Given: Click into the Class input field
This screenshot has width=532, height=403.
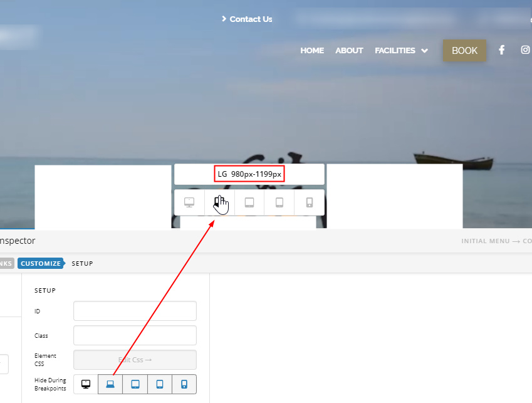Looking at the screenshot, I should tap(135, 335).
